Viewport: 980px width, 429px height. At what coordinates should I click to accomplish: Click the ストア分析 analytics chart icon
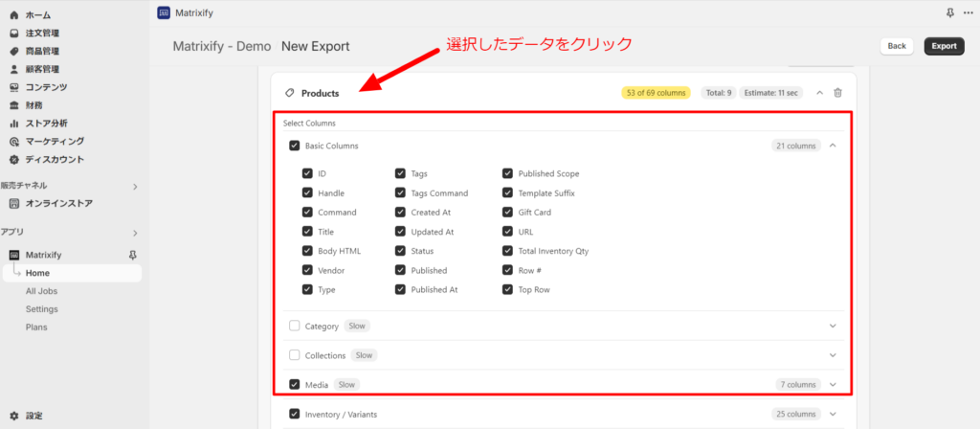(14, 124)
